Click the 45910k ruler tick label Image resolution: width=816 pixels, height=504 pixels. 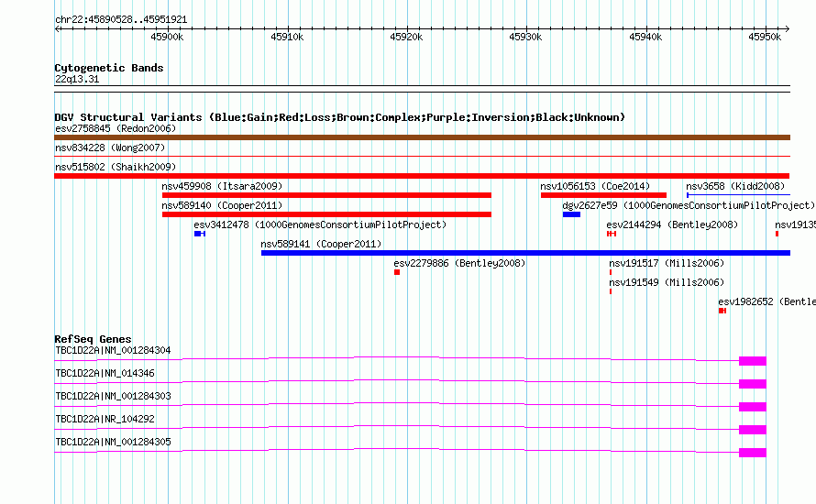click(287, 37)
